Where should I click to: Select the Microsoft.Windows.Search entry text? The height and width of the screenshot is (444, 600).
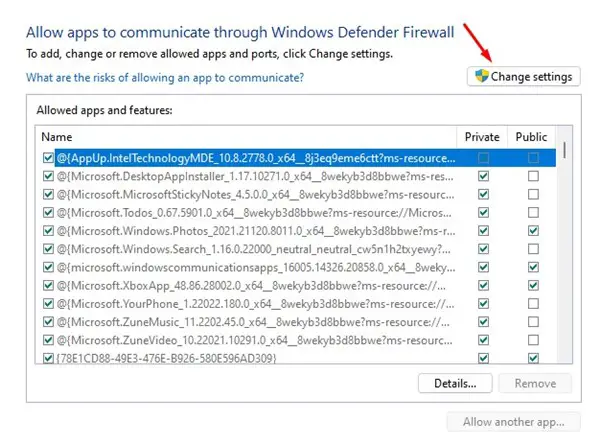pos(254,249)
